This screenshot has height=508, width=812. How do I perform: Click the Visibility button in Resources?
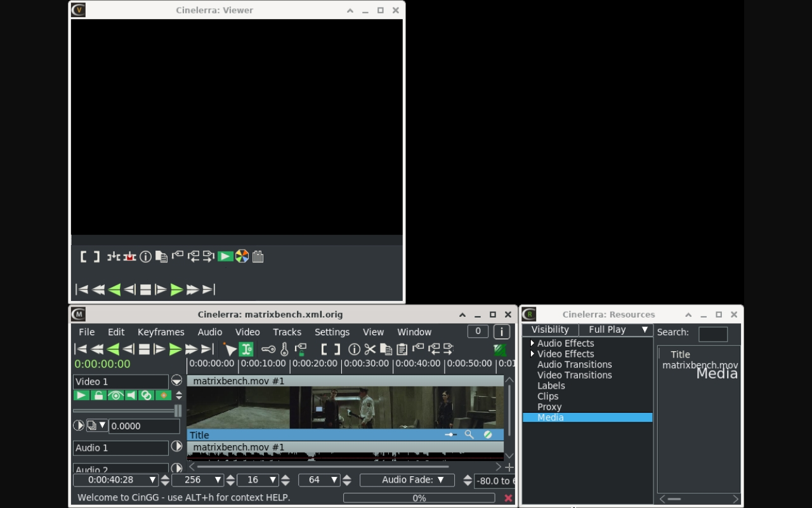[x=550, y=330]
